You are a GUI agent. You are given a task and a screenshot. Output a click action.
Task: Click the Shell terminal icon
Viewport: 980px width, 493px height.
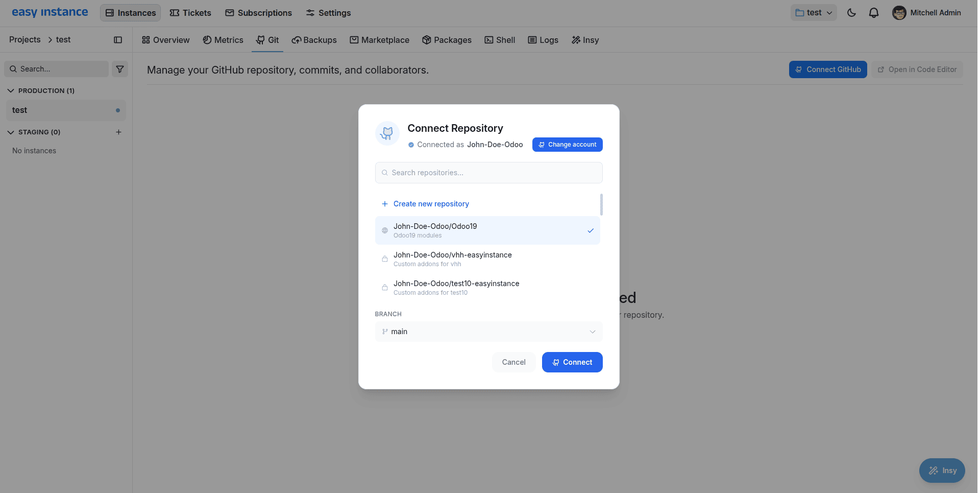click(489, 40)
